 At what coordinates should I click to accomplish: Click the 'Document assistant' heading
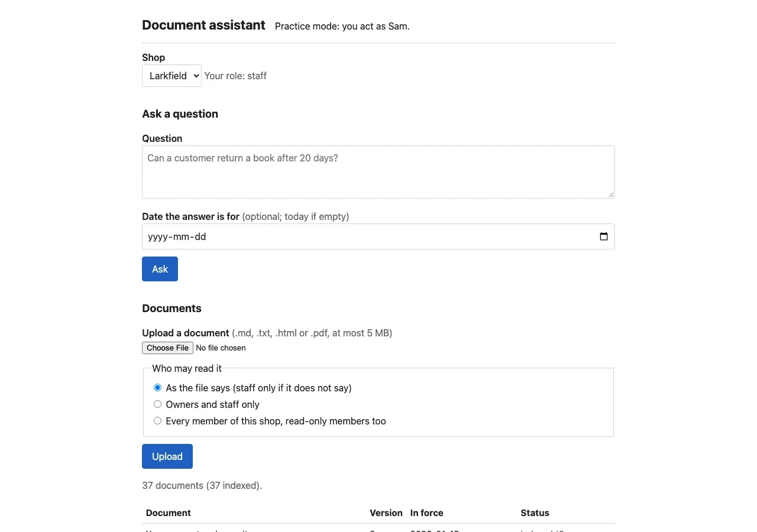[x=203, y=25]
